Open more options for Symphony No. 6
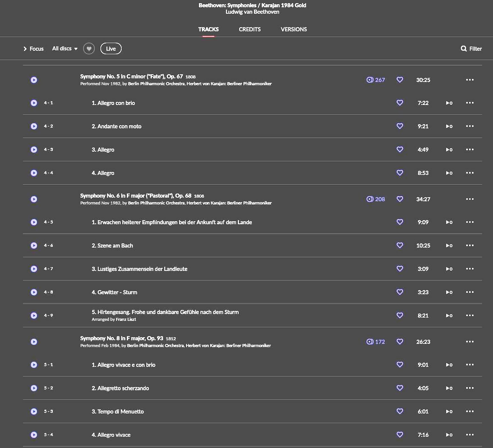The height and width of the screenshot is (448, 493). pos(470,199)
